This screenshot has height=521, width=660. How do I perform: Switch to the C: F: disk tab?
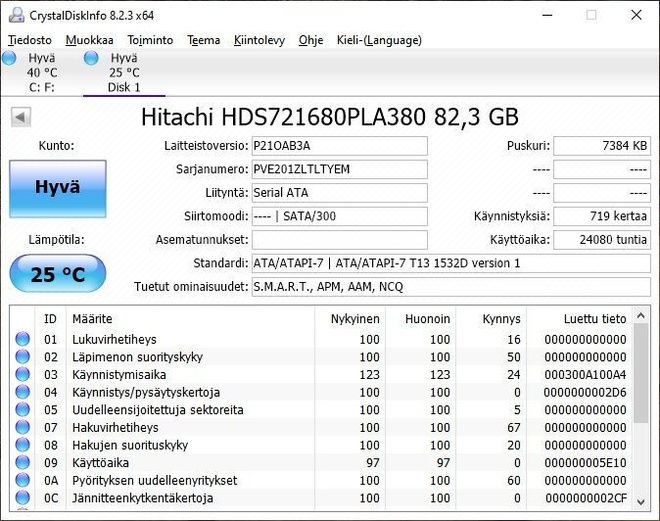pos(42,72)
